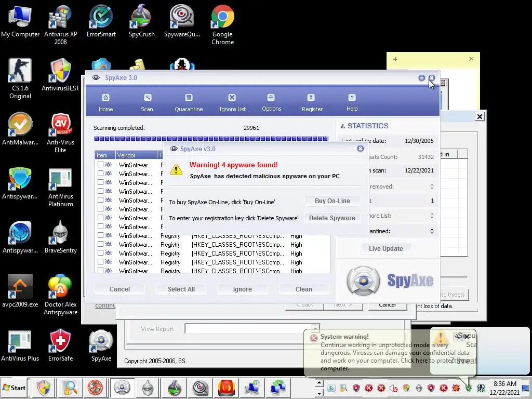This screenshot has height=399, width=532.
Task: Select the ErrorSafe desktop icon
Action: pyautogui.click(x=60, y=345)
